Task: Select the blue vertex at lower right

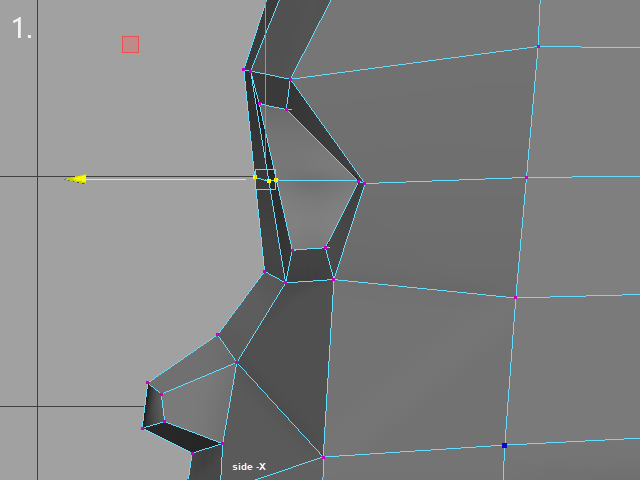Action: 504,445
